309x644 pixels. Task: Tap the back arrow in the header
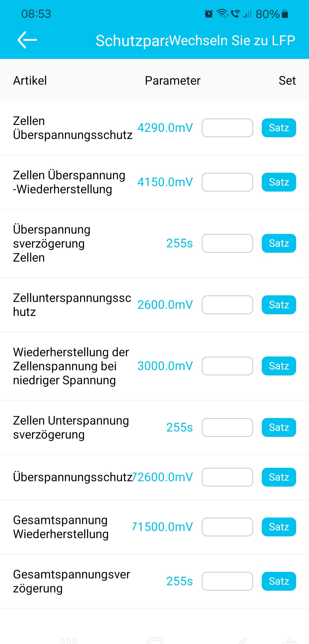coord(27,40)
